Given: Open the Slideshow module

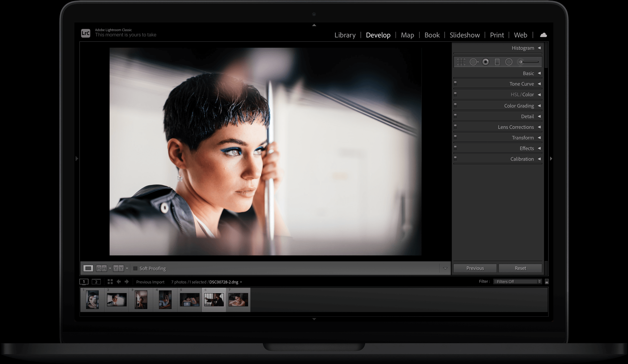Looking at the screenshot, I should (464, 35).
